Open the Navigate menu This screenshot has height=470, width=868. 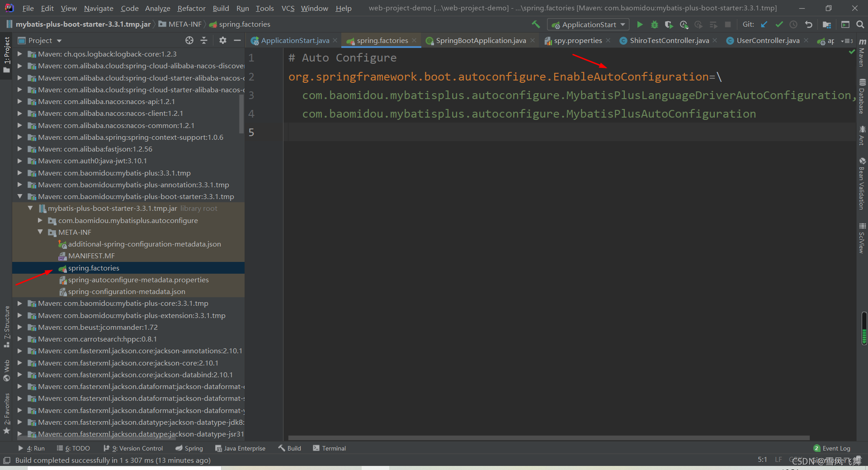tap(99, 8)
